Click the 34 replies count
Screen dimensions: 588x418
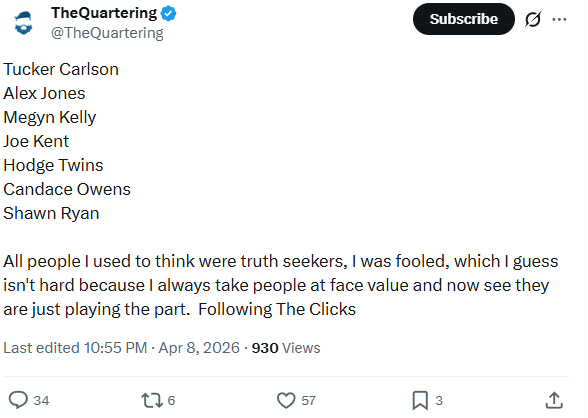41,400
